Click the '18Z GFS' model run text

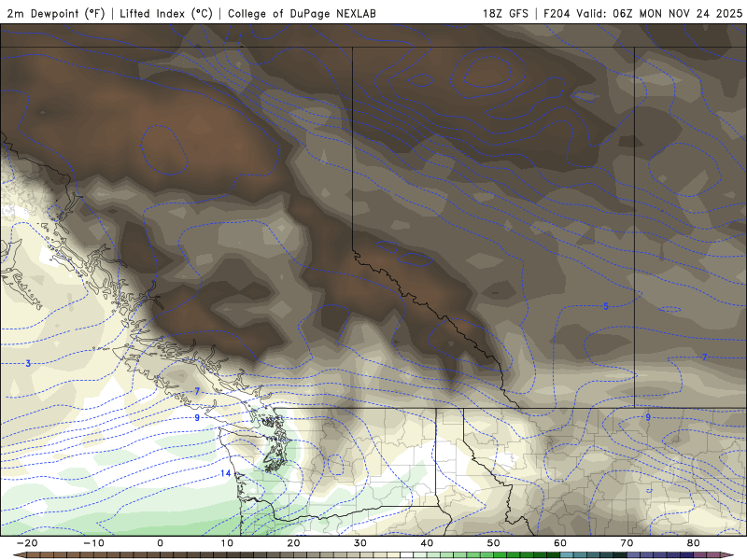[x=505, y=13]
